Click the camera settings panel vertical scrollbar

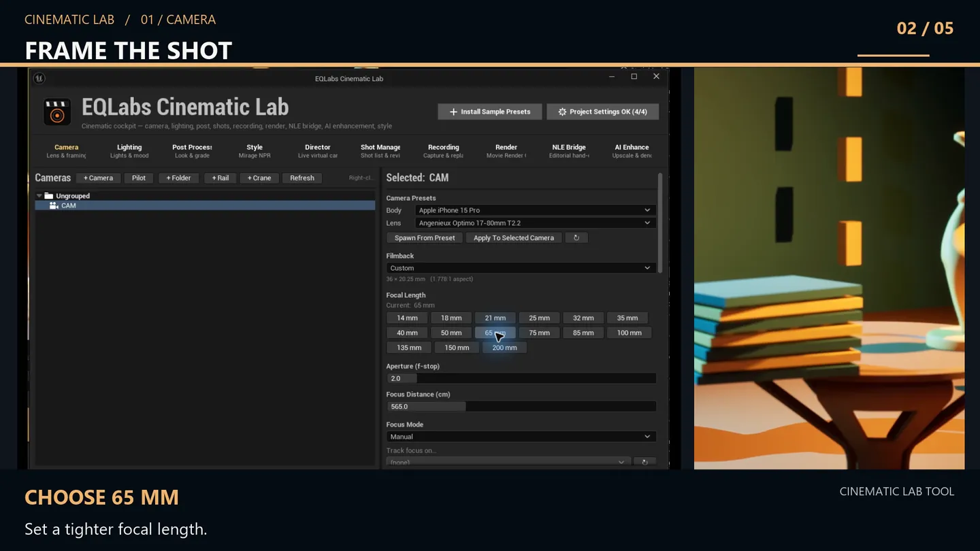pos(659,223)
